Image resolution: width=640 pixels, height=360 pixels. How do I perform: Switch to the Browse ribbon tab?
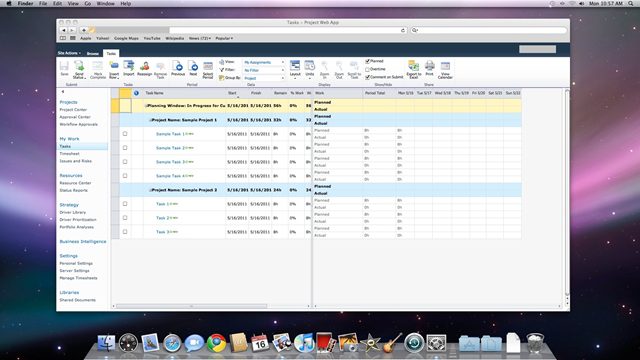coord(93,53)
